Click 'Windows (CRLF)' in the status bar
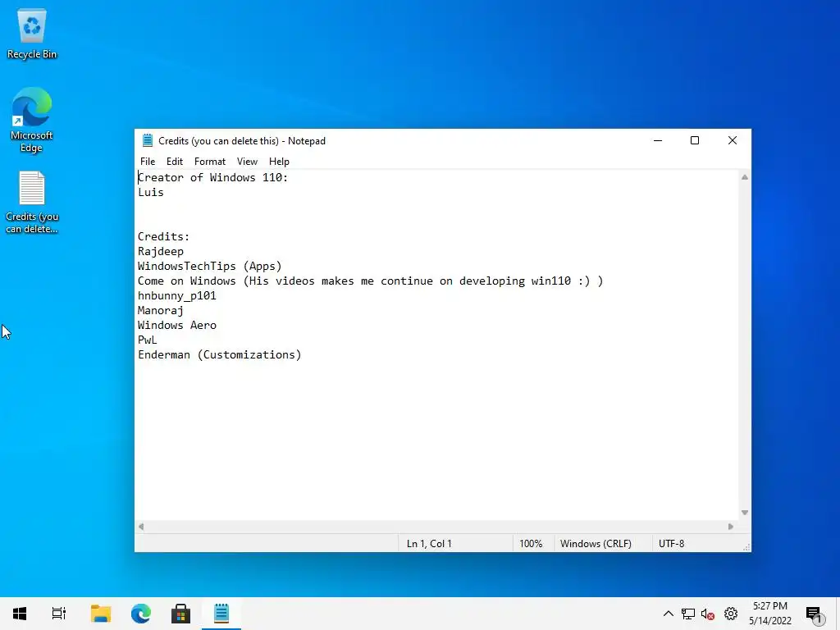This screenshot has width=840, height=630. [x=596, y=543]
